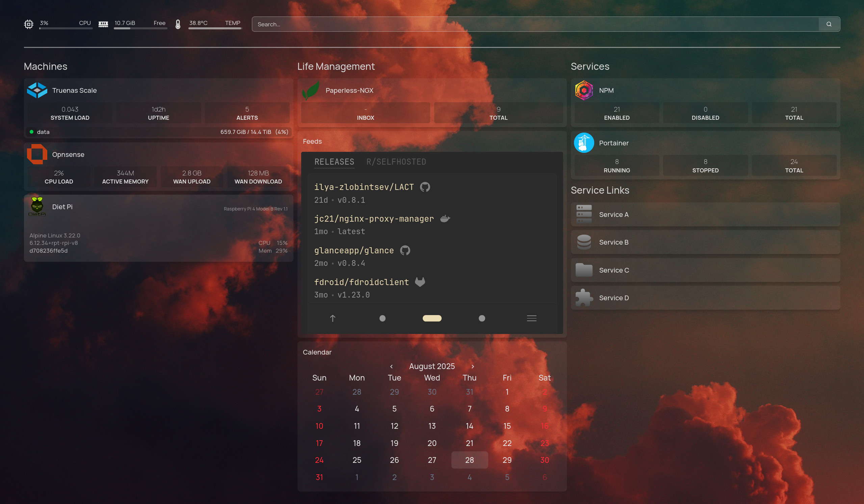864x504 pixels.
Task: Click the GitHub icon next to glanceapp/glance
Action: coord(405,250)
